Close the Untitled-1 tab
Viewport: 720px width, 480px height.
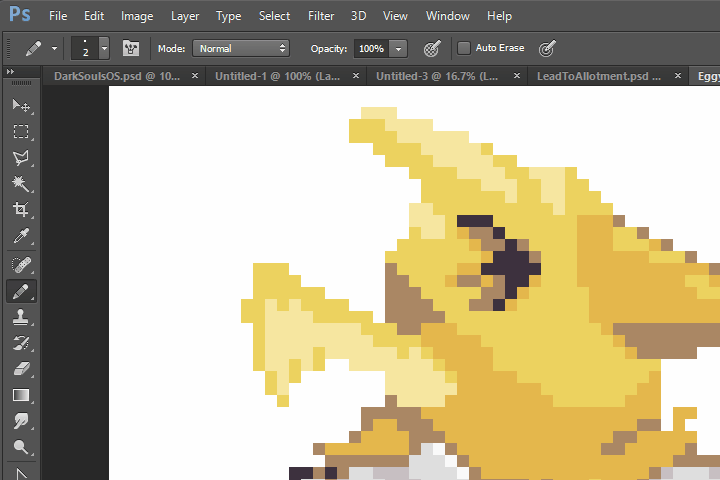point(356,75)
